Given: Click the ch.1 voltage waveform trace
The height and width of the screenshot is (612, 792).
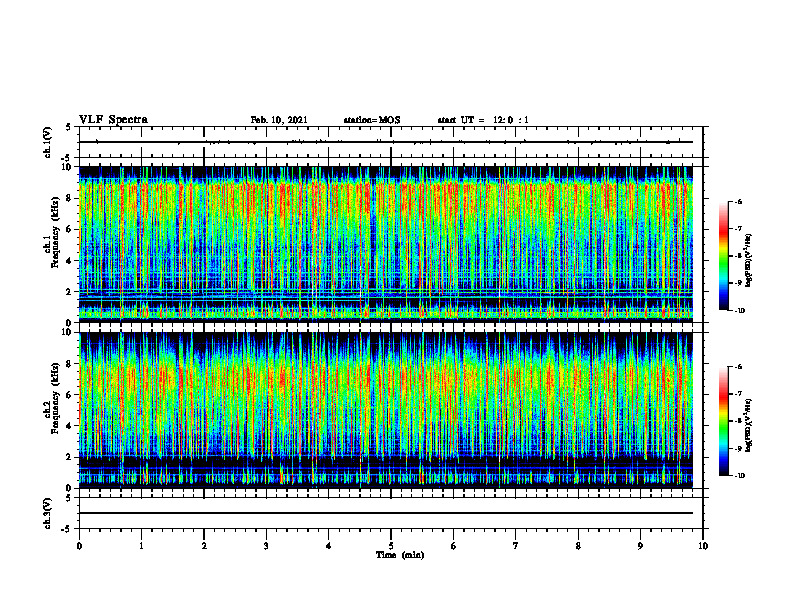Looking at the screenshot, I should click(x=386, y=142).
